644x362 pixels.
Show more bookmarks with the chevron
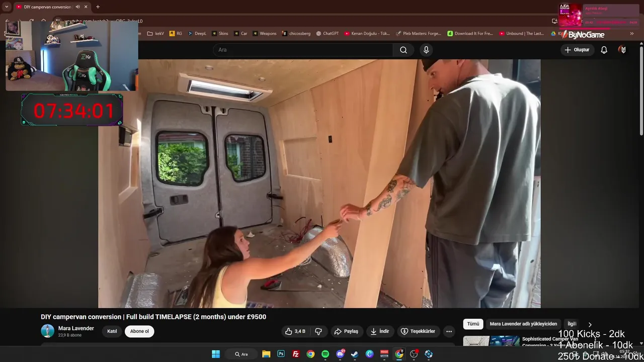click(632, 34)
